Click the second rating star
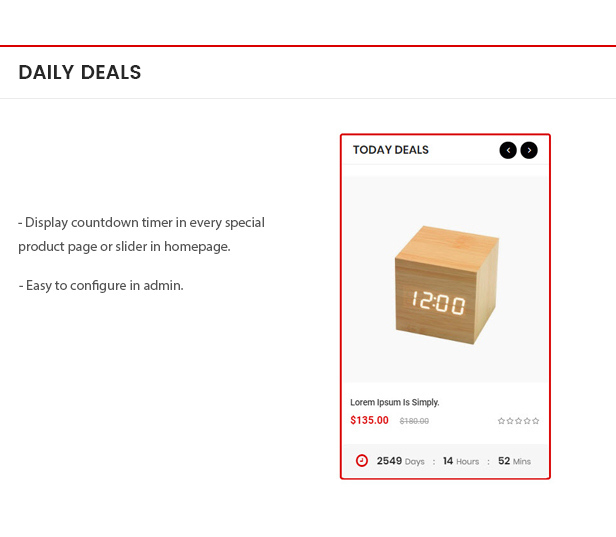This screenshot has height=537, width=616. pos(510,421)
